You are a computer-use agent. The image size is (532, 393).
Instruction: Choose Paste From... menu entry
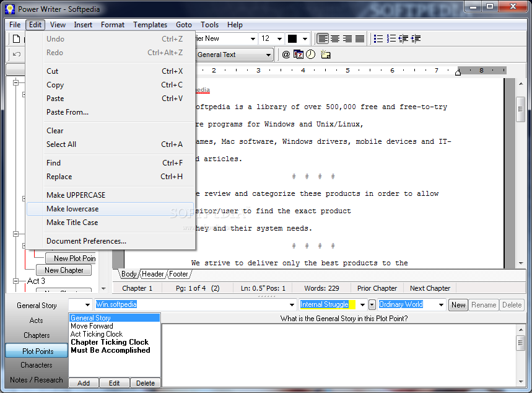coord(110,112)
